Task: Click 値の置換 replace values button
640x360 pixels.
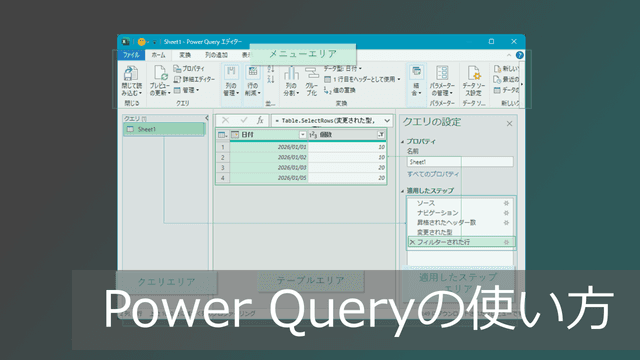Action: 340,90
